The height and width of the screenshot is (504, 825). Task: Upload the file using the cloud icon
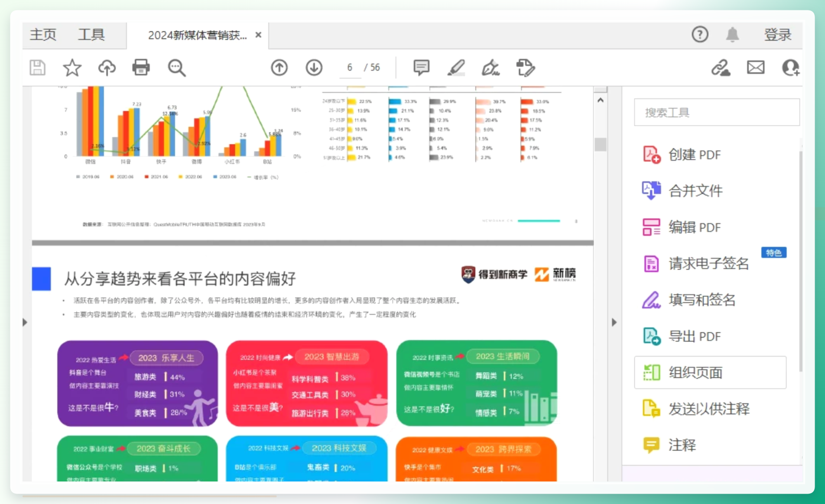107,68
